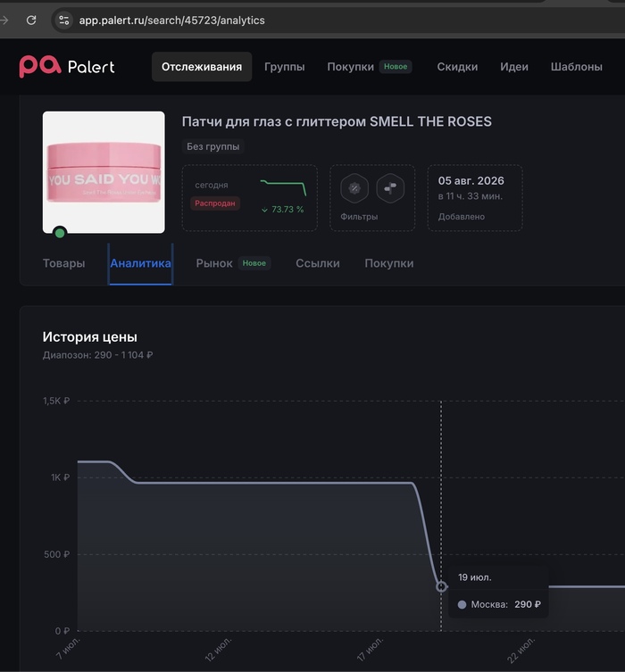This screenshot has width=625, height=672.
Task: Go to Группы in top navigation
Action: pos(285,66)
